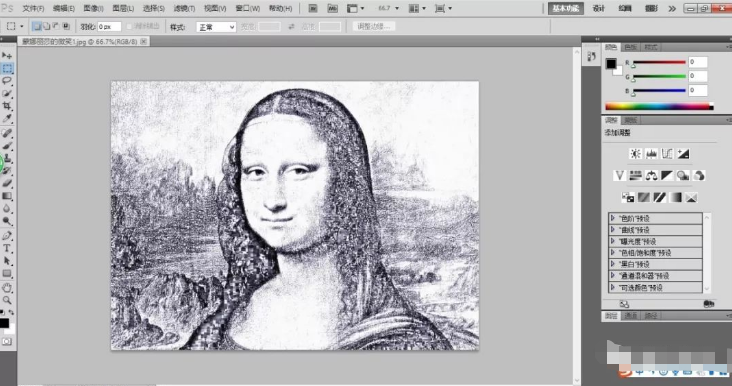Open the 样式 (Style) dropdown showing 正常
This screenshot has width=732, height=386.
pyautogui.click(x=216, y=27)
